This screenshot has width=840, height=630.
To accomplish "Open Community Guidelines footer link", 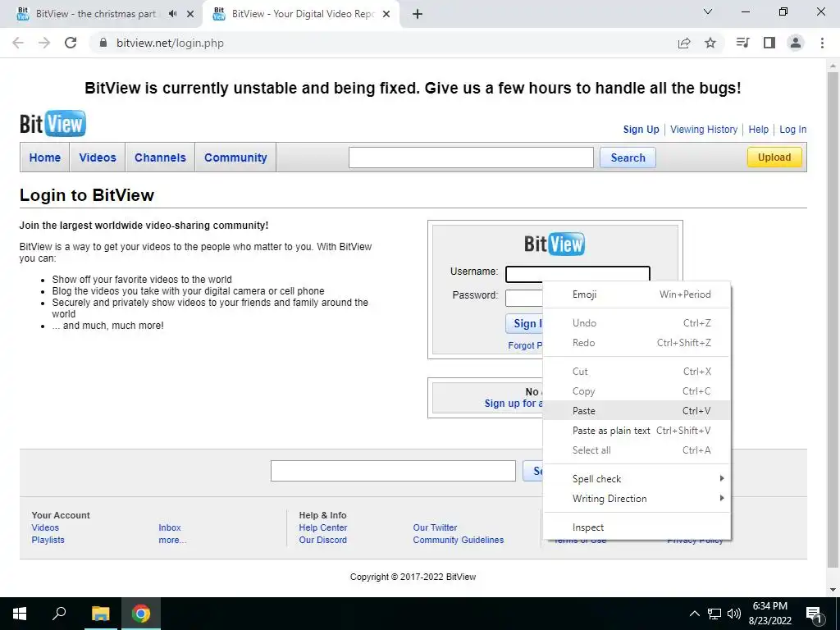I will coord(459,540).
